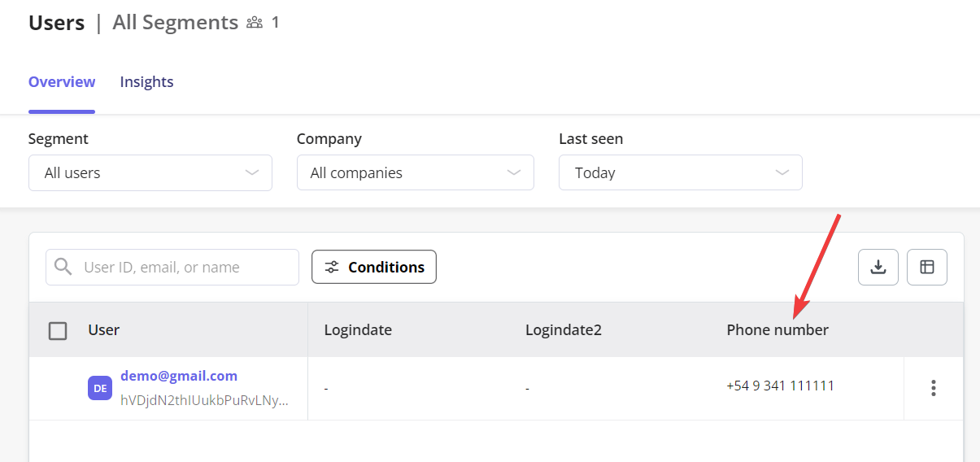The width and height of the screenshot is (980, 462).
Task: Click the User ID, email, or name search field
Action: pyautogui.click(x=172, y=267)
